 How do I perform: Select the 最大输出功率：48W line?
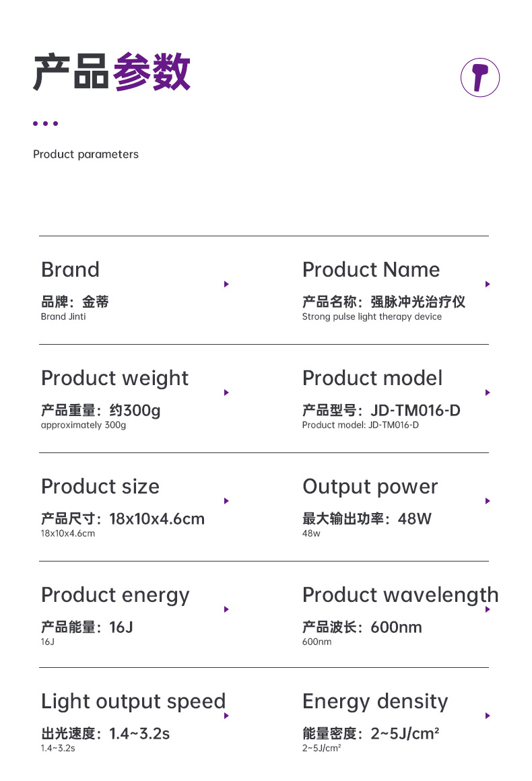(367, 518)
